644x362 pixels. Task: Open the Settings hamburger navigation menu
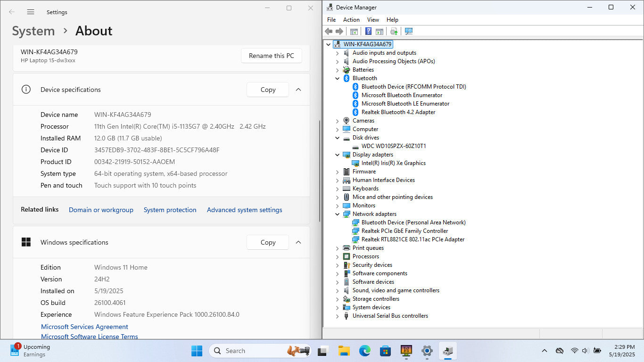point(31,12)
